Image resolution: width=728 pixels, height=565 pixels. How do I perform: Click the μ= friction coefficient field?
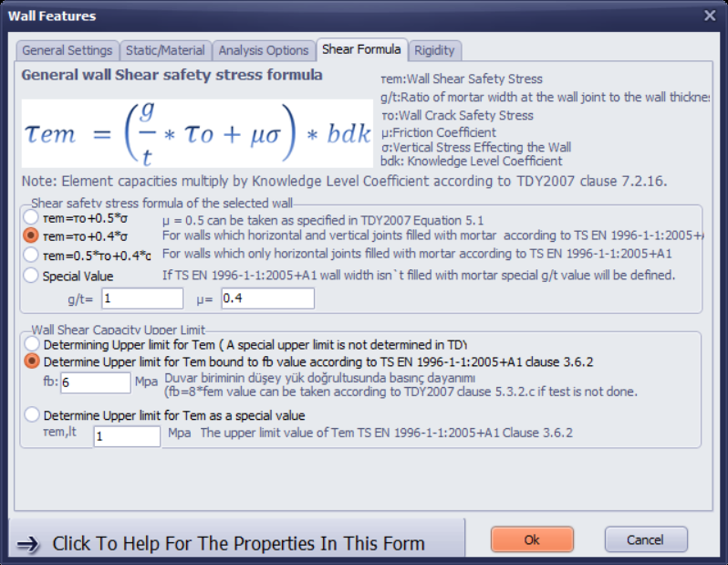266,298
